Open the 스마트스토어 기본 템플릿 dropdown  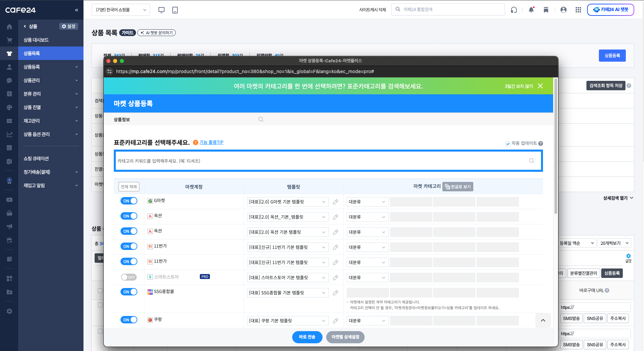click(288, 278)
